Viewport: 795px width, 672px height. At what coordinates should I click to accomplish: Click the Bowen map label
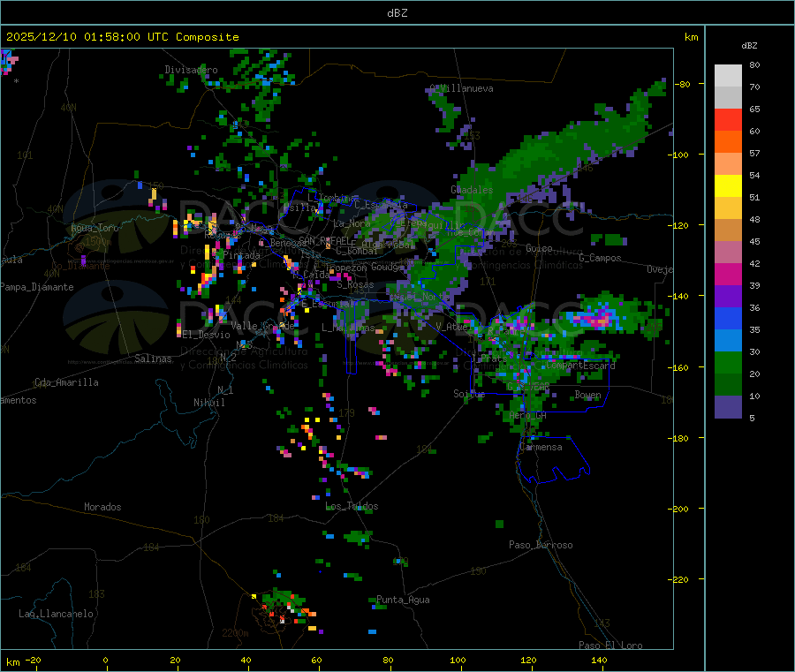coord(588,395)
